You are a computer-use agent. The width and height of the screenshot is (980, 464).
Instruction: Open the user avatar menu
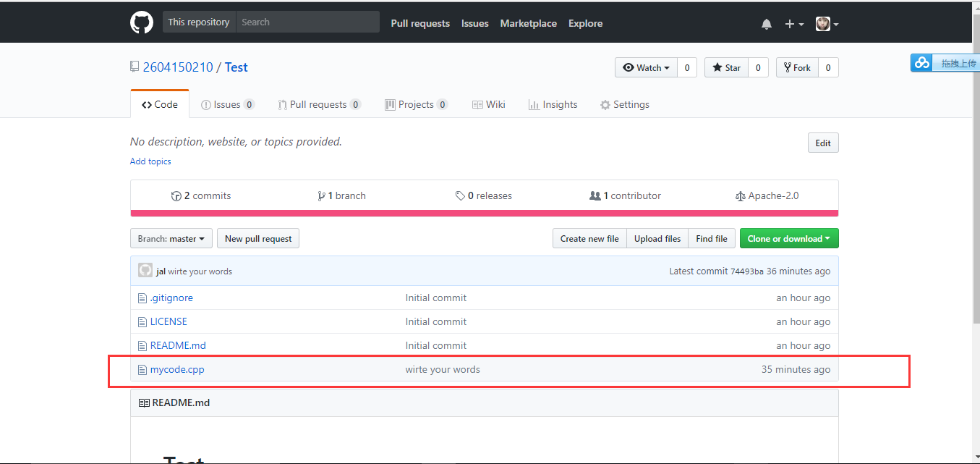tap(827, 24)
